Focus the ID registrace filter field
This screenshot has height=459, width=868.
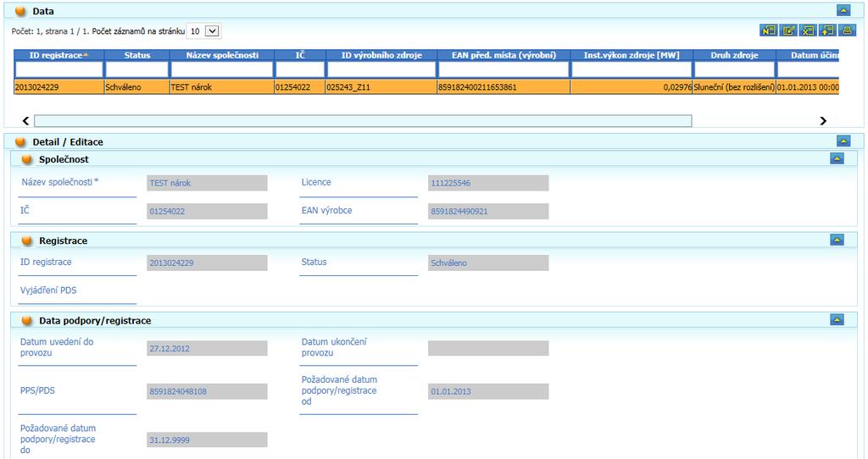pos(59,69)
